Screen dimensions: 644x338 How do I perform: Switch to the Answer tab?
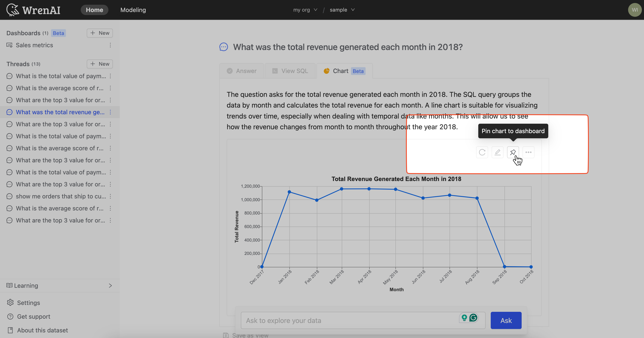click(241, 71)
